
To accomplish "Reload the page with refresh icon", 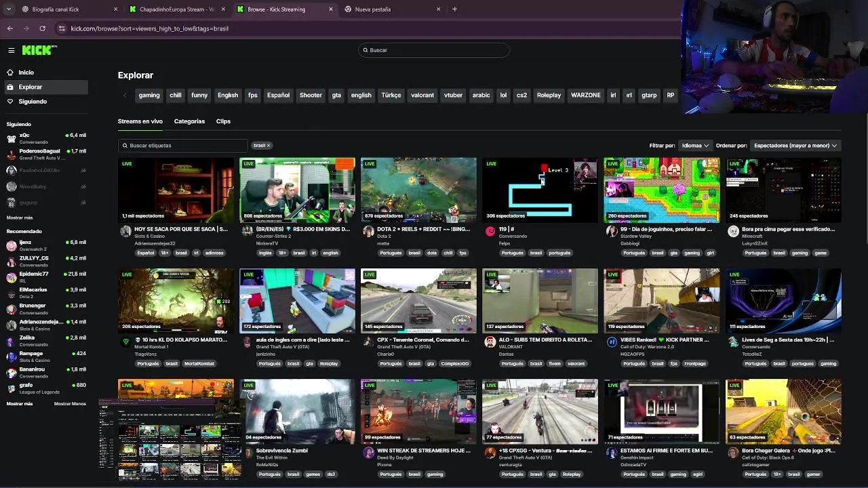I will click(x=42, y=28).
